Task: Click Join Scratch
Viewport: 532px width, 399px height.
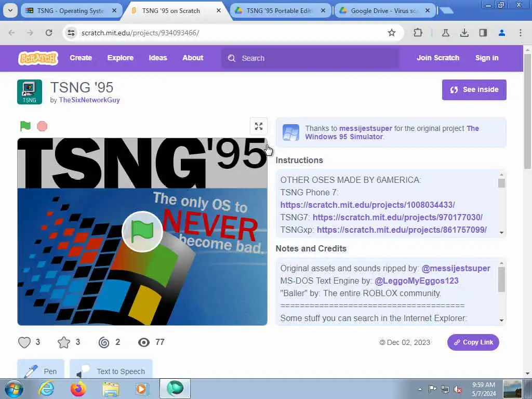Action: coord(438,58)
